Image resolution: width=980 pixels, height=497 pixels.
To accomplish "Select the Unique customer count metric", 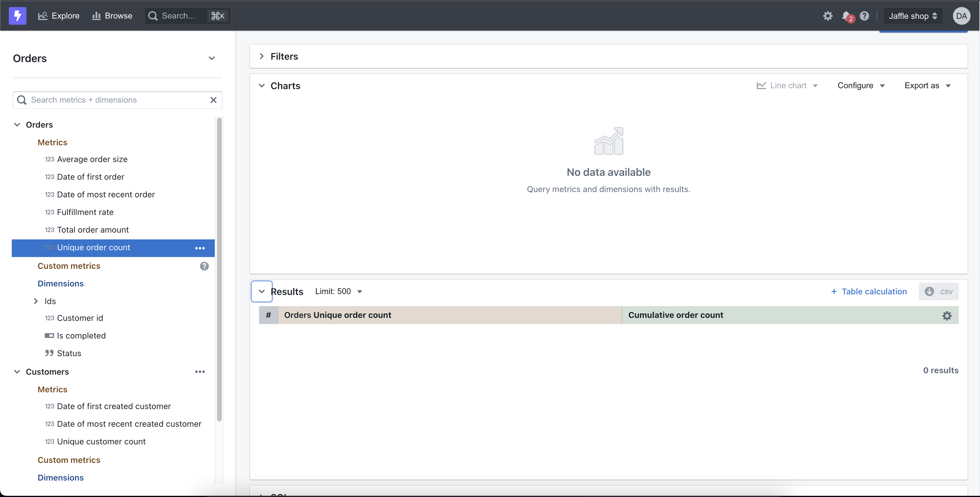I will coord(113,441).
